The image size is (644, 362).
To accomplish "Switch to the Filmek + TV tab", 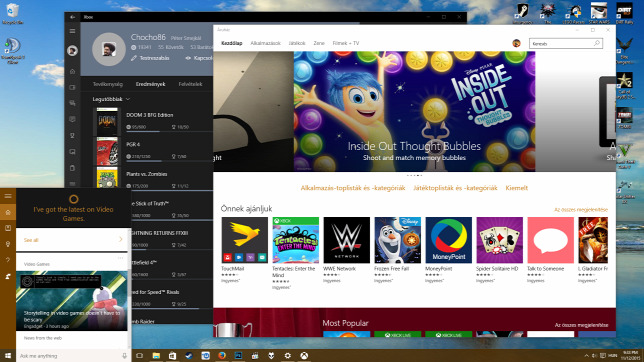I will (x=345, y=43).
